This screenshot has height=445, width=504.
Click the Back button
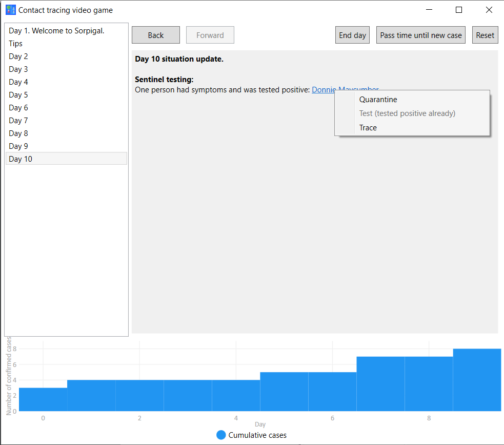point(156,35)
